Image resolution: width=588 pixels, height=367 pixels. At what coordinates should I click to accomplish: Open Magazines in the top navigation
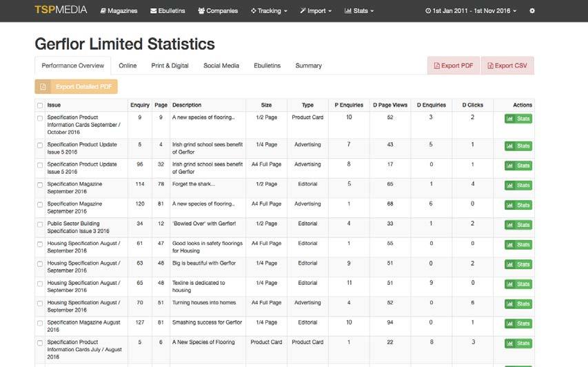pos(119,11)
